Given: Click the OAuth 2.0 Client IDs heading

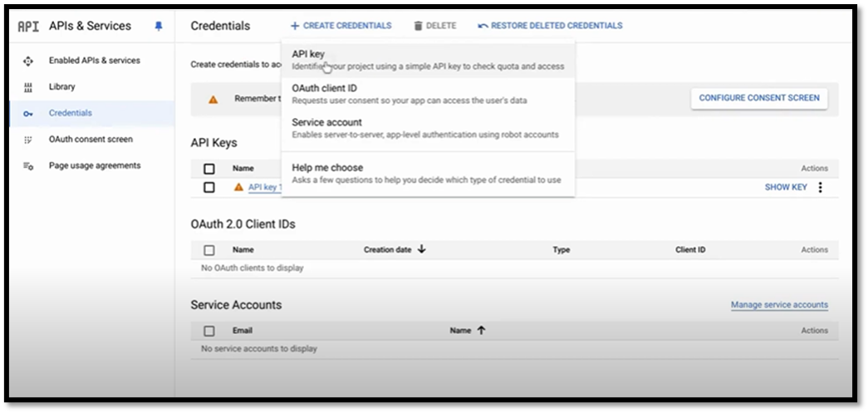Looking at the screenshot, I should pos(243,224).
